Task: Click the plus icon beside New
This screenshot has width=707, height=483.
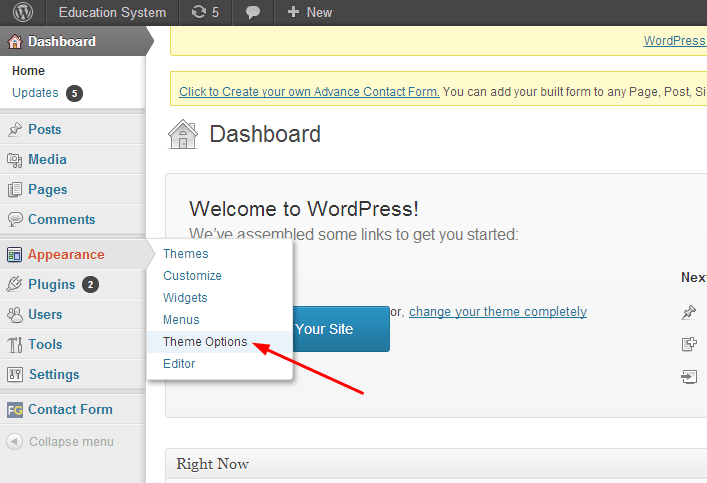Action: [x=293, y=12]
